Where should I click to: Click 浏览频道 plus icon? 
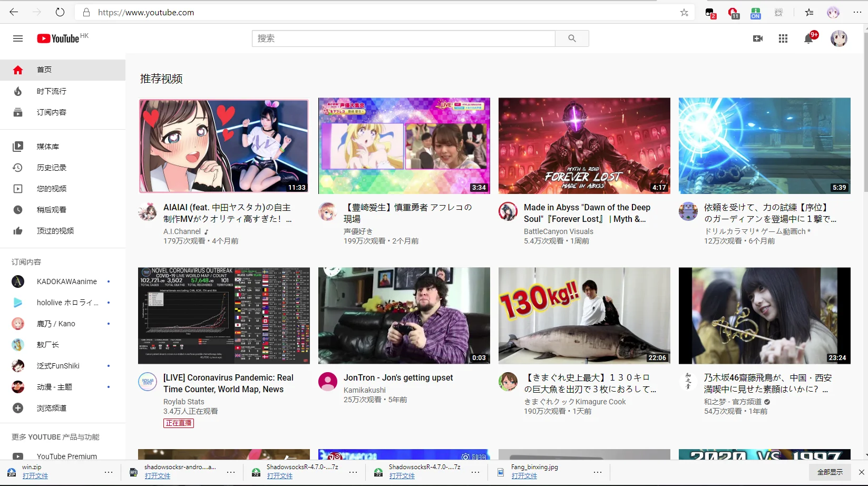(x=18, y=408)
